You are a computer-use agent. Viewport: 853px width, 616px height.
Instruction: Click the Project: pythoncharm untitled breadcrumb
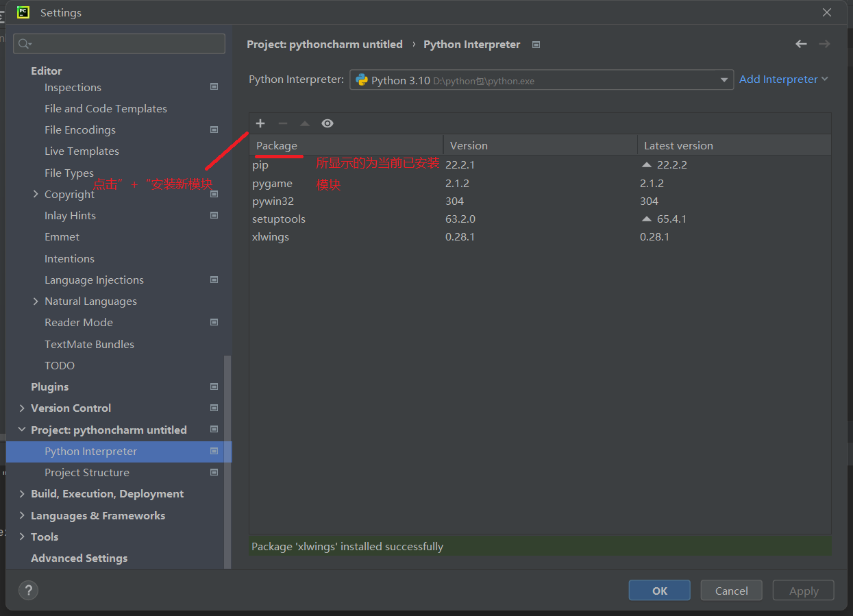pyautogui.click(x=325, y=45)
